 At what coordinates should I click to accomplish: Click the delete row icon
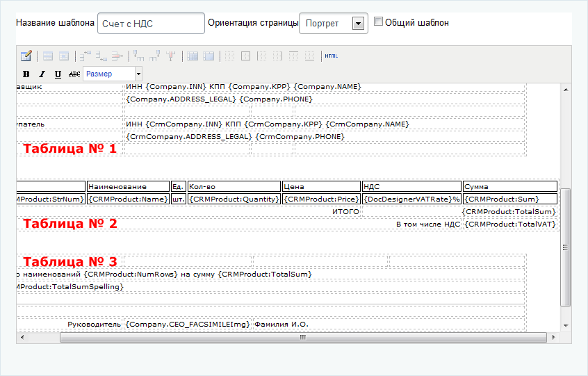(117, 56)
